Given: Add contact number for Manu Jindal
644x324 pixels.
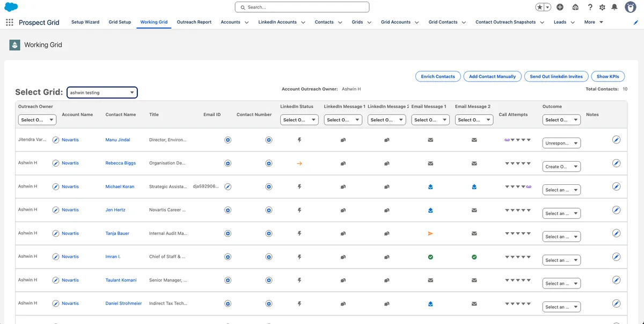Looking at the screenshot, I should click(x=269, y=140).
